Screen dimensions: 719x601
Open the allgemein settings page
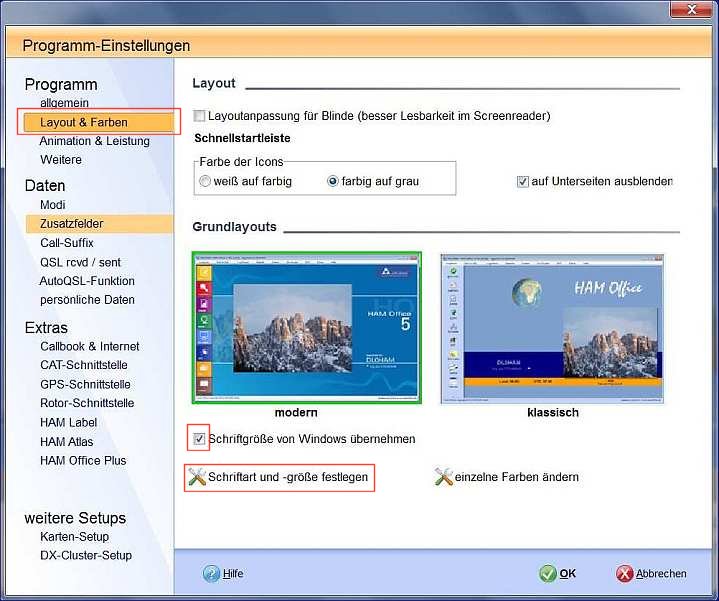point(64,103)
